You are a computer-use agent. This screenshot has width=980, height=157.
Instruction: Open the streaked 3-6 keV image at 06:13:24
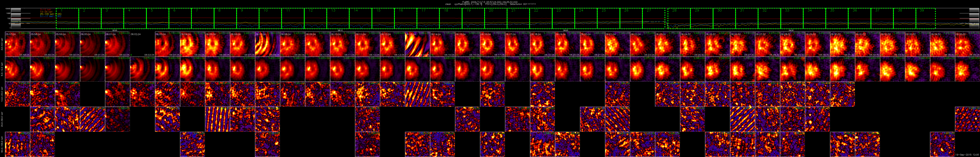click(418, 44)
